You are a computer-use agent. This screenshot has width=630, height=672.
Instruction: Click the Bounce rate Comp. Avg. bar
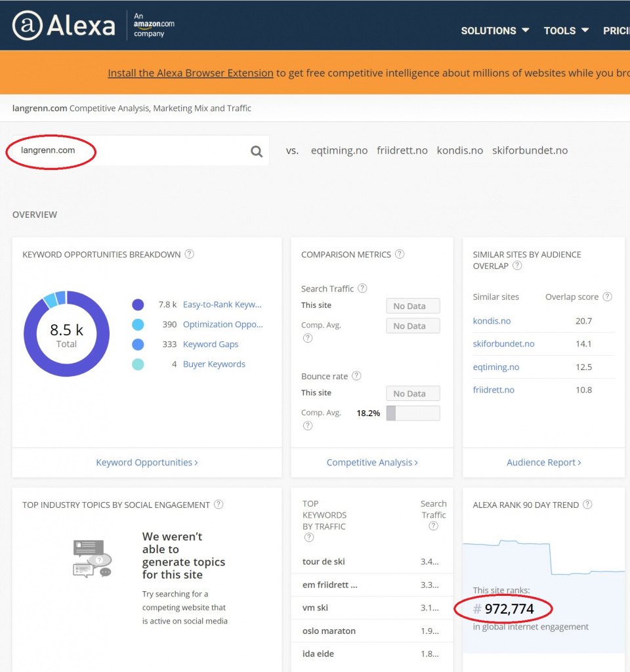tap(413, 413)
